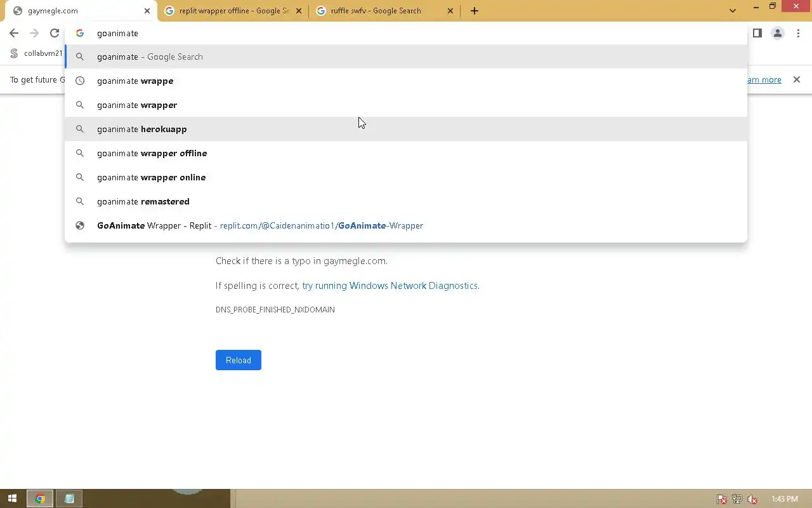Click the browser forward arrow
The image size is (812, 508).
(x=34, y=33)
